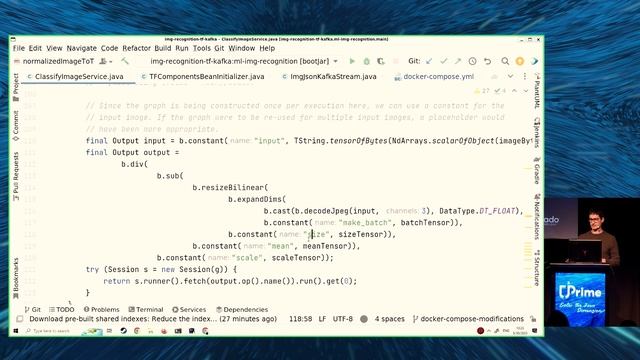Screen dimensions: 640x360
Task: Jump to previous highlighted error arrow
Action: tap(515, 91)
